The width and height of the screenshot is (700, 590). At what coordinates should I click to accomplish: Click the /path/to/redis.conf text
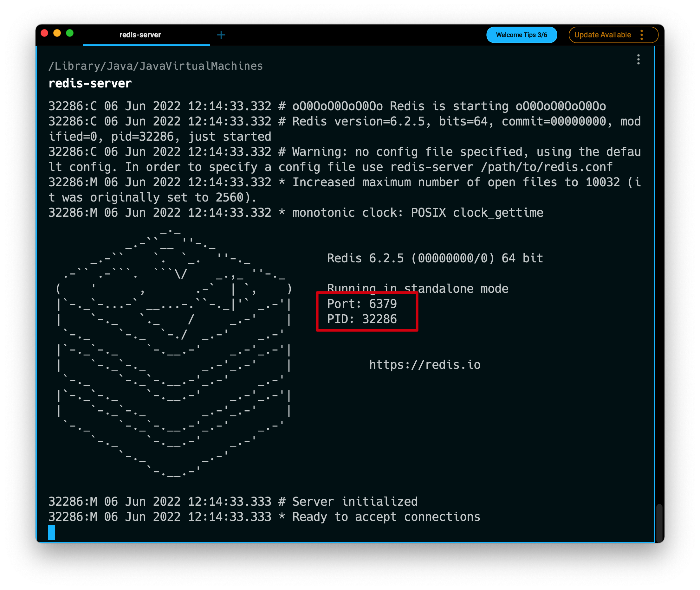click(546, 167)
